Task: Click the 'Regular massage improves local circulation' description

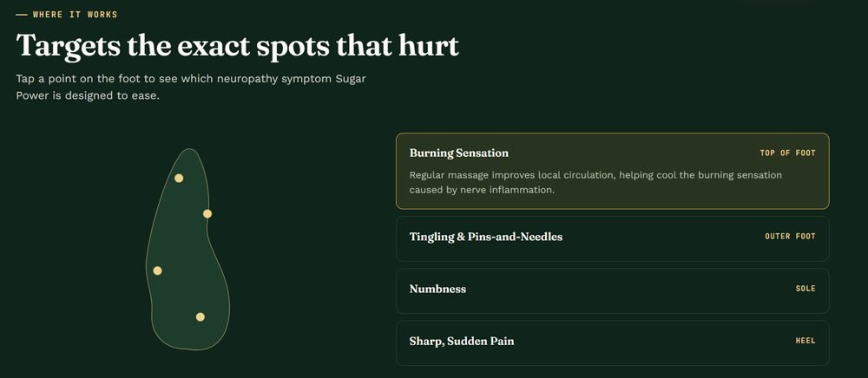Action: 595,182
